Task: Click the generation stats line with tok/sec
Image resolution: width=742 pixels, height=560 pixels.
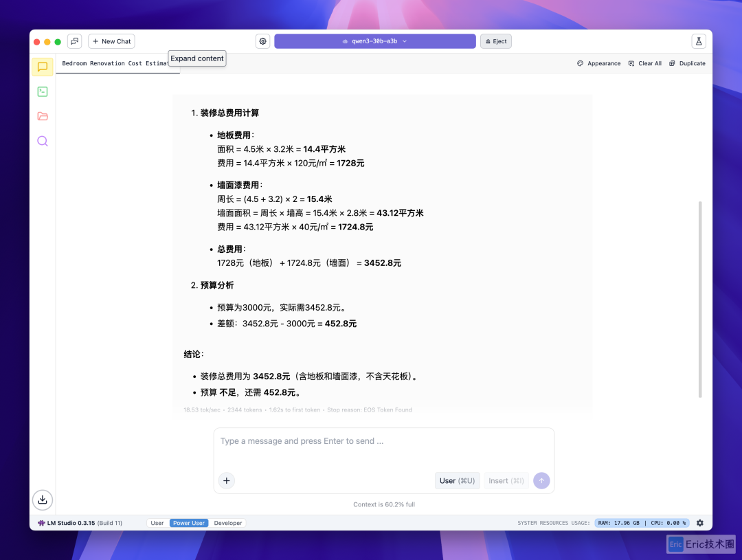Action: [297, 410]
